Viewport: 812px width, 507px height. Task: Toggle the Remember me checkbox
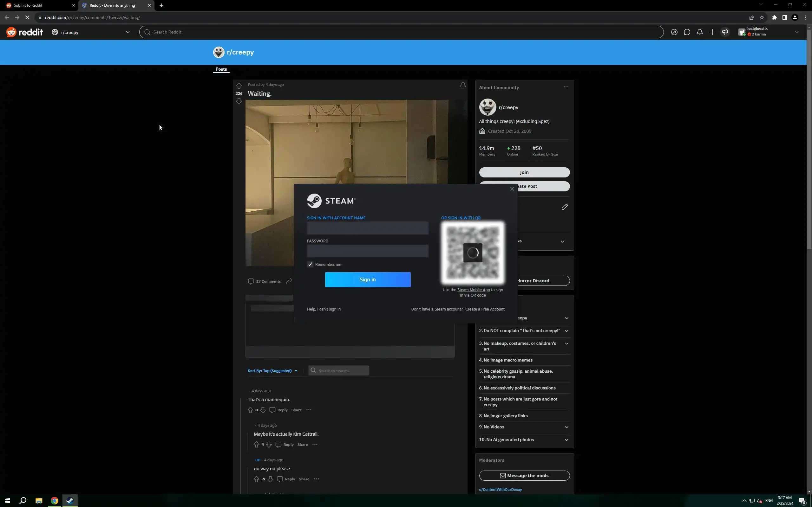[x=310, y=265]
